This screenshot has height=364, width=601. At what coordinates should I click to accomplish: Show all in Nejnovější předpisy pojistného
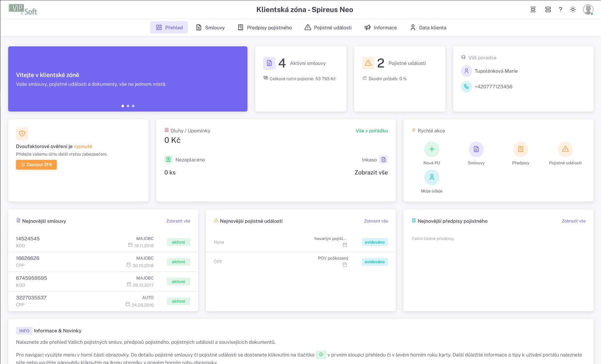click(x=574, y=221)
